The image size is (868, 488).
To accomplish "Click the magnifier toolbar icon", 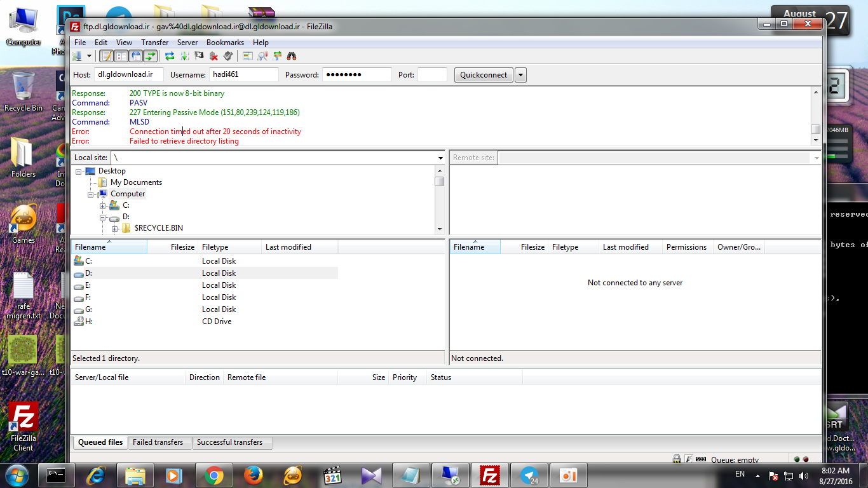I will (262, 56).
